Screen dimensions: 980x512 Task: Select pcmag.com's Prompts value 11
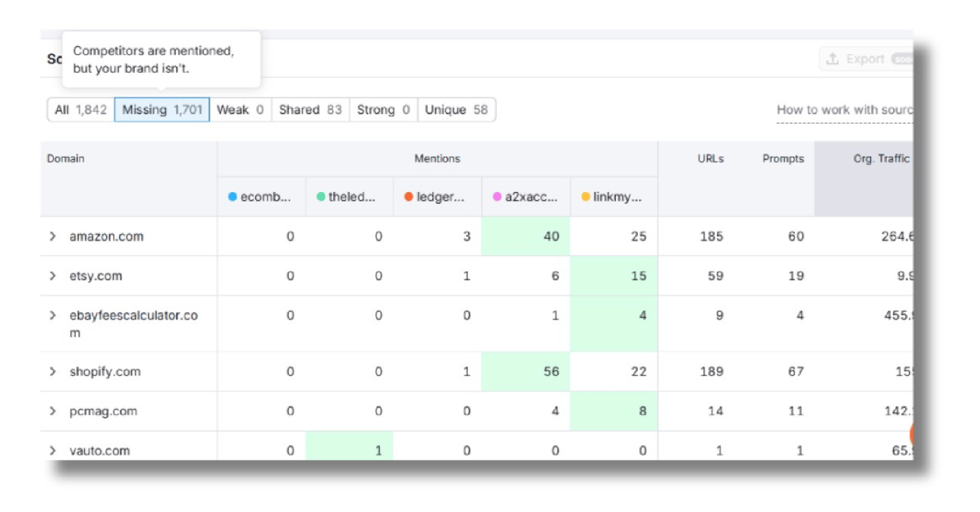coord(796,411)
